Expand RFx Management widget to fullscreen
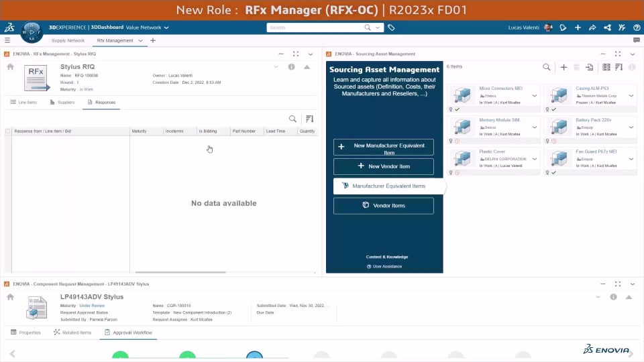This screenshot has width=644, height=362. coord(296,54)
